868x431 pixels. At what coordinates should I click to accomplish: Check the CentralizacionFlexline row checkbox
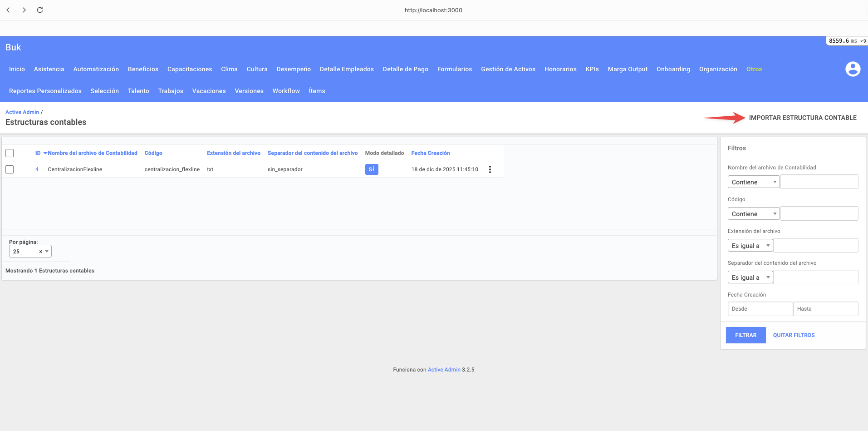coord(10,169)
